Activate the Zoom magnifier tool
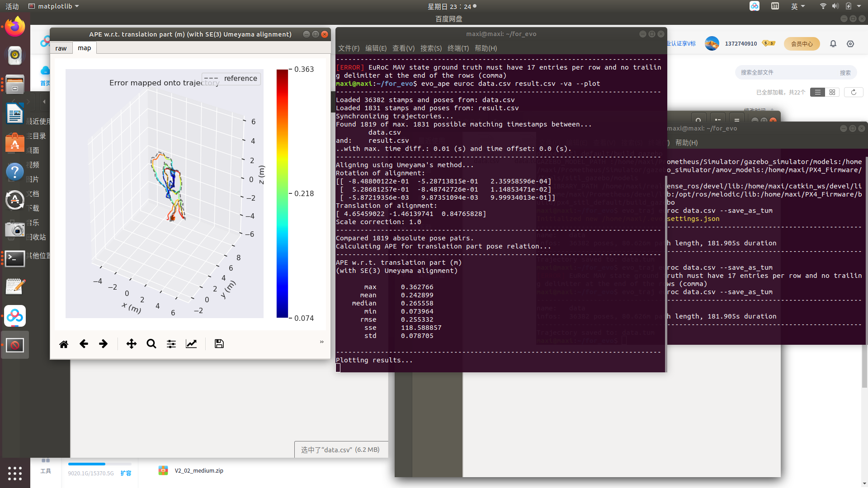868x488 pixels. 151,344
